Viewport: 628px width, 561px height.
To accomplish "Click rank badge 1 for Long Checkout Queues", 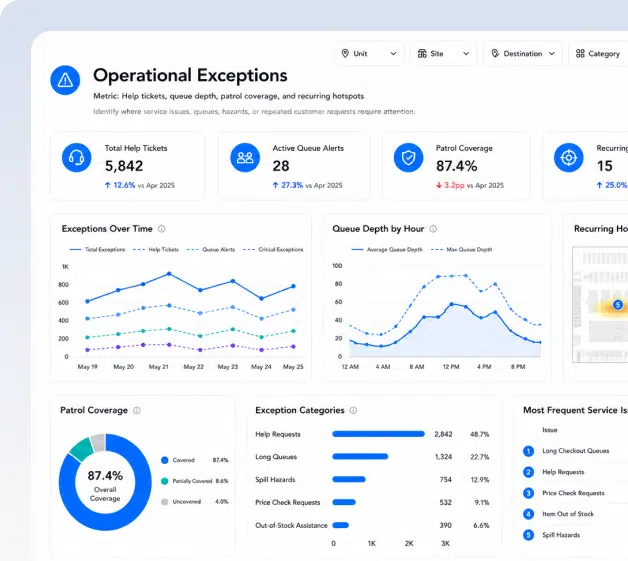I will point(528,451).
